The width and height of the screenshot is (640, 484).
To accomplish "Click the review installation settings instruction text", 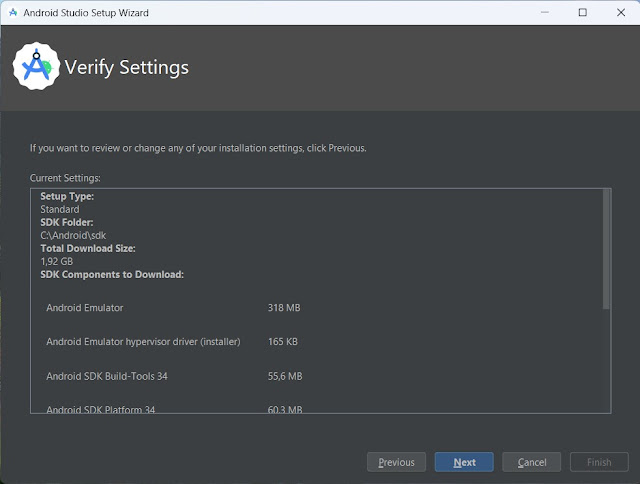I will [198, 148].
